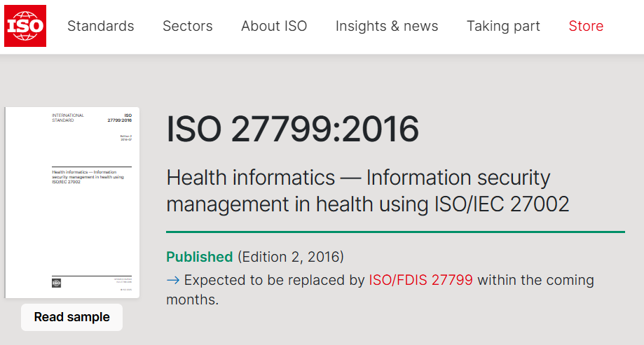Click the ISO logo home icon
The height and width of the screenshot is (345, 644).
[25, 26]
